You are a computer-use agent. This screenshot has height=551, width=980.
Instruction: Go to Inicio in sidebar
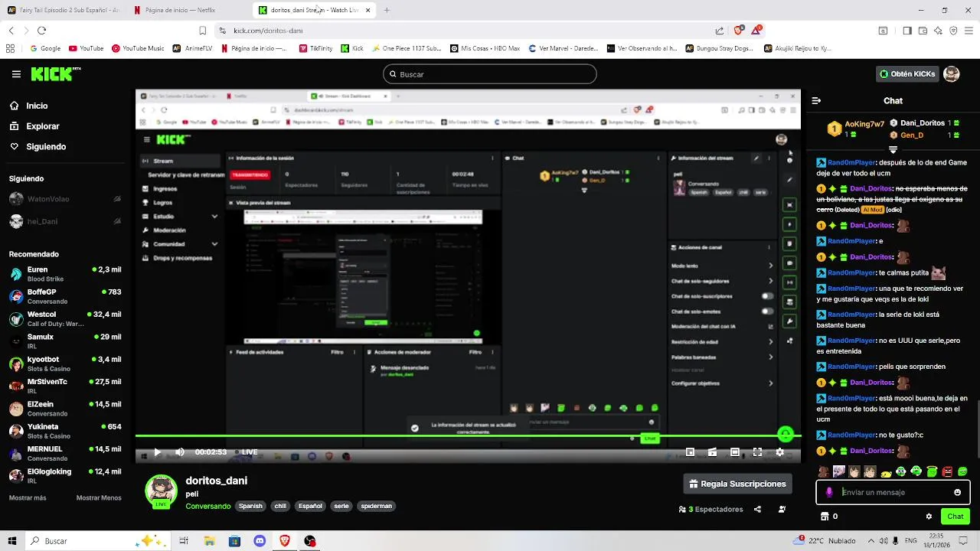(29, 106)
